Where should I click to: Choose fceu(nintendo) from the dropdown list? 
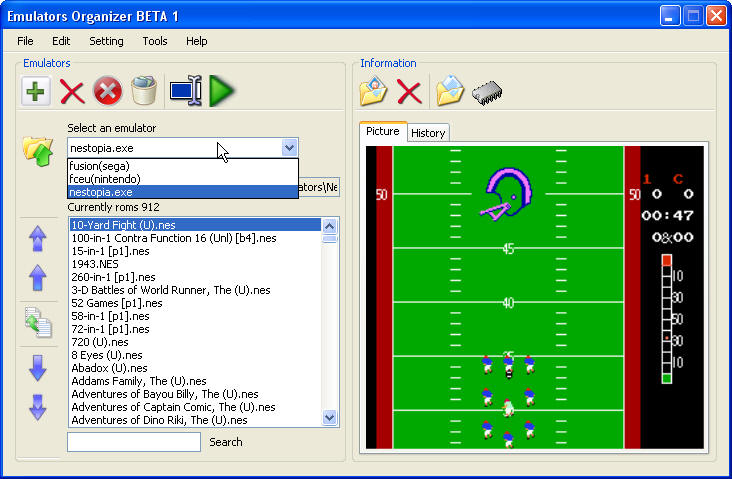[x=183, y=179]
